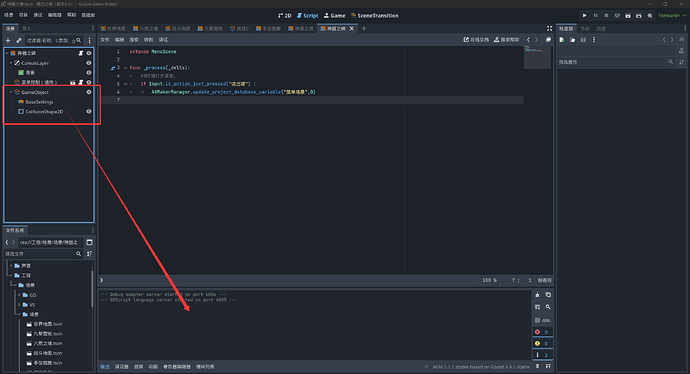Collapse the GameObject node
The width and height of the screenshot is (690, 374).
(11, 92)
